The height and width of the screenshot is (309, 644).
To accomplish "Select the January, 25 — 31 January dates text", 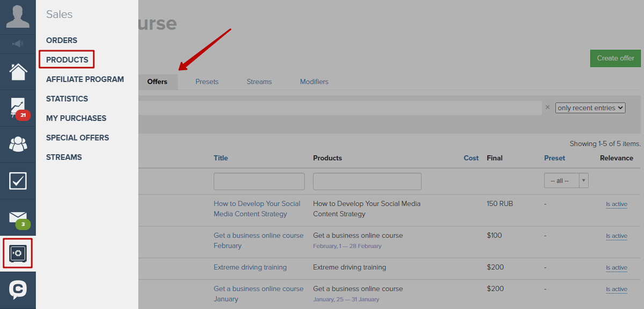I will [x=346, y=299].
